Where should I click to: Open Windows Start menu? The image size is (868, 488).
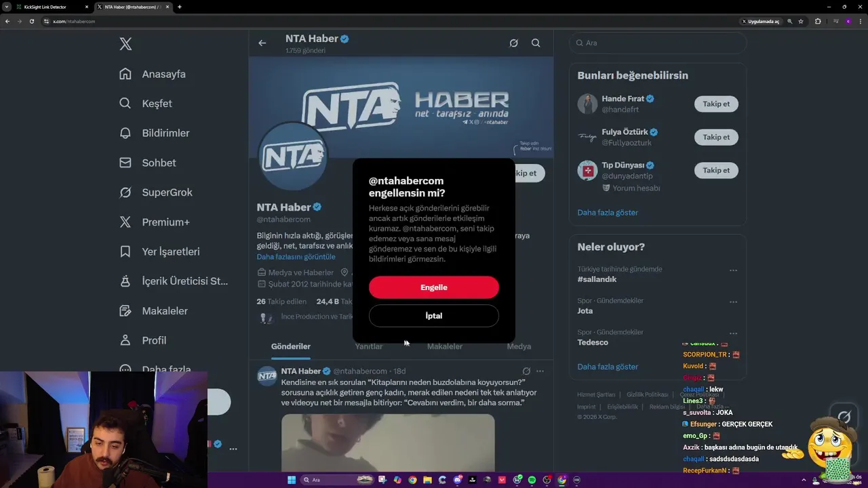click(x=292, y=480)
